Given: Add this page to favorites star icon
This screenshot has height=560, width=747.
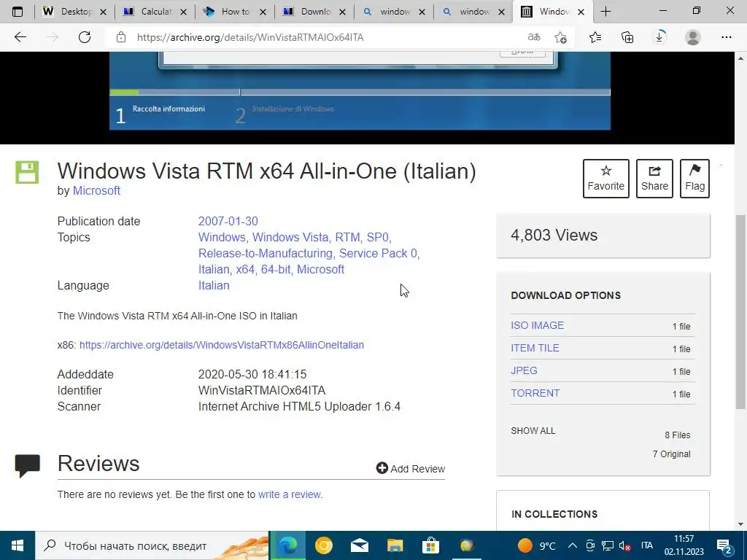Looking at the screenshot, I should (x=561, y=37).
